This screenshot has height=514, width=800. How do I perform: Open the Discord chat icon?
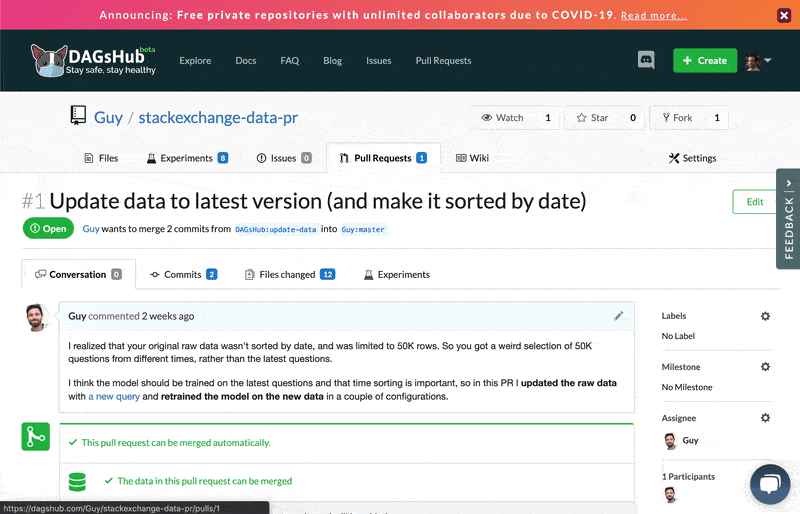point(646,60)
